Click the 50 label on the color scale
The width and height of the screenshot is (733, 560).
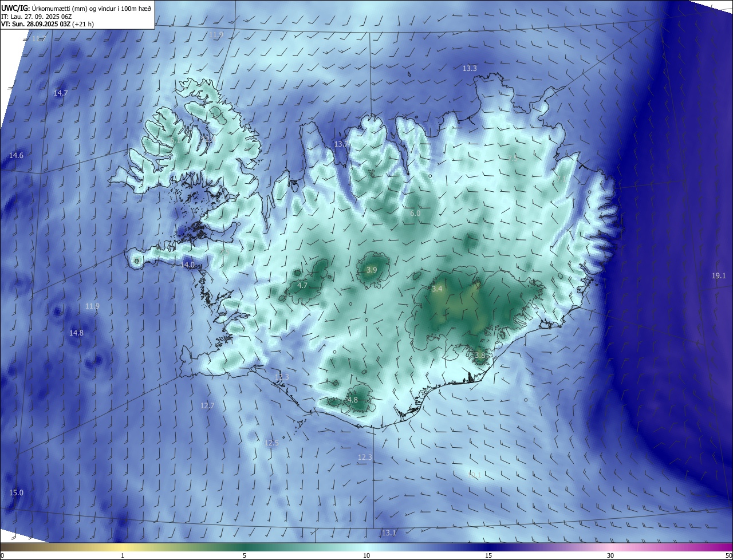728,555
